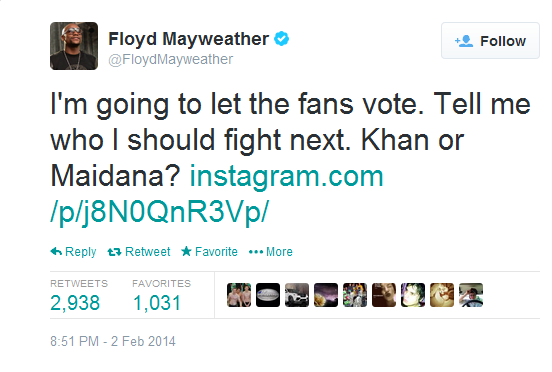Click the Retweet arrows icon
This screenshot has width=552, height=372.
[114, 252]
